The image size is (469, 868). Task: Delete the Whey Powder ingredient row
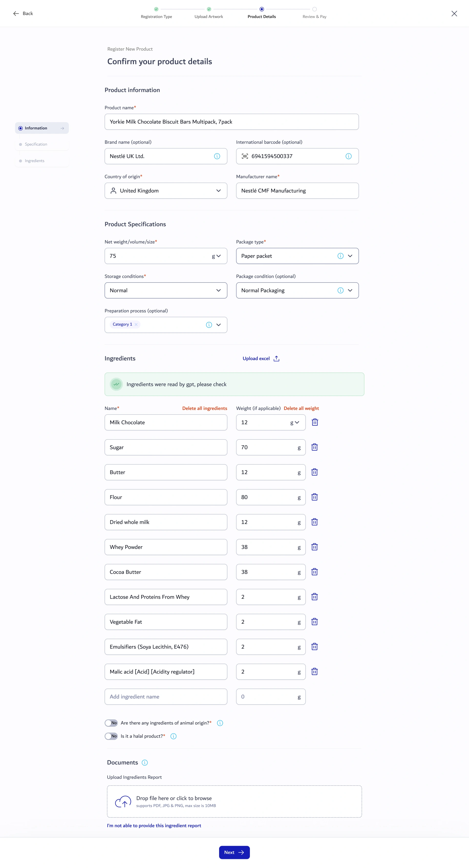tap(314, 547)
